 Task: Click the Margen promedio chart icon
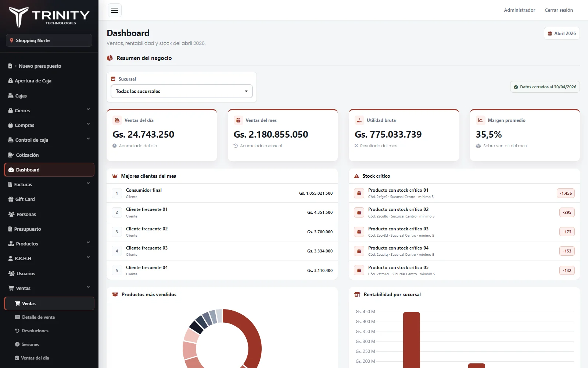click(481, 120)
